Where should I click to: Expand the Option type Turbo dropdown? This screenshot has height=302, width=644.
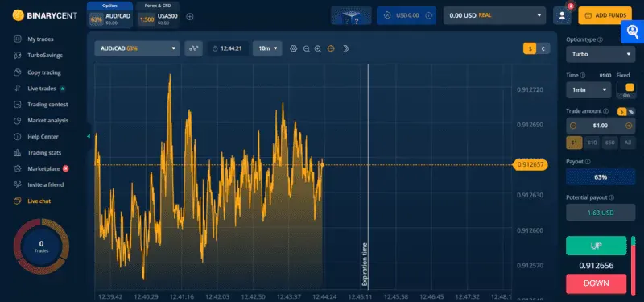601,54
